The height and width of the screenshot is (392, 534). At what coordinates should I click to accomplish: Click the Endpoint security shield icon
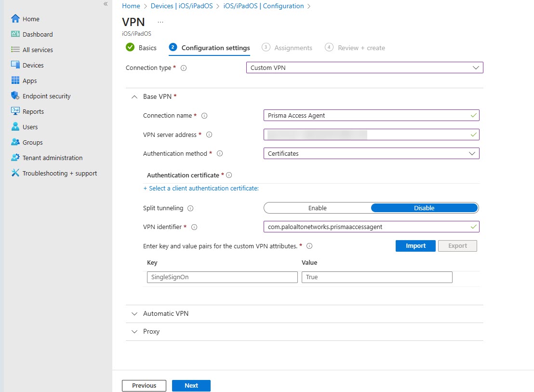[x=15, y=96]
